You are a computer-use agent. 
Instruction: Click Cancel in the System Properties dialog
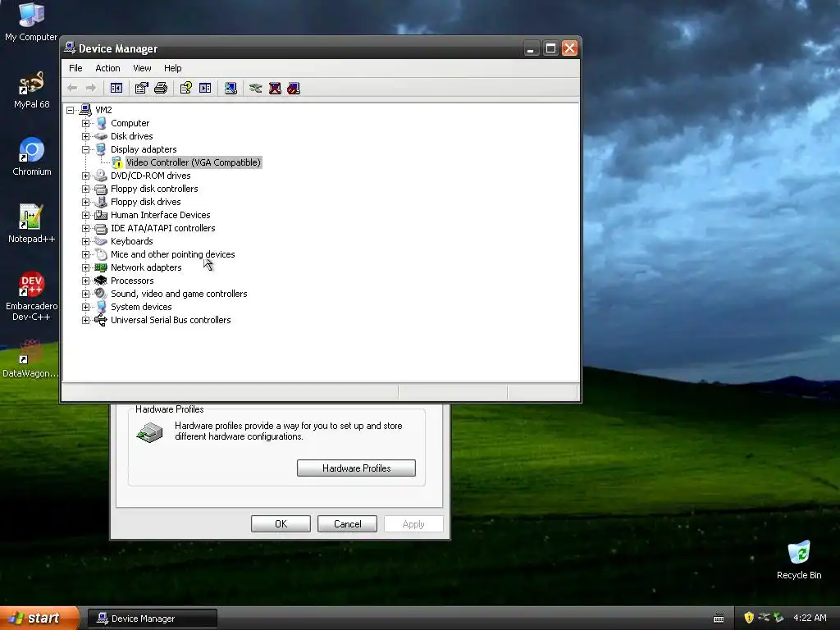pos(347,524)
